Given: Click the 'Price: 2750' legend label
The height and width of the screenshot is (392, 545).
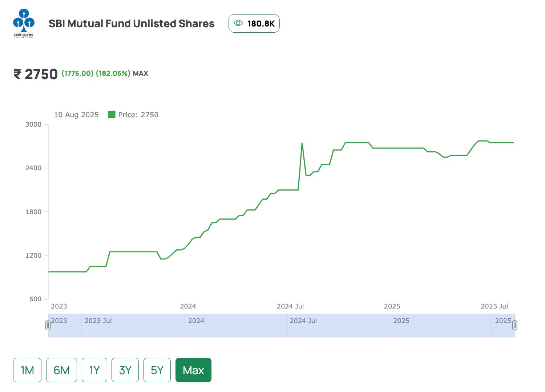Looking at the screenshot, I should coord(138,115).
